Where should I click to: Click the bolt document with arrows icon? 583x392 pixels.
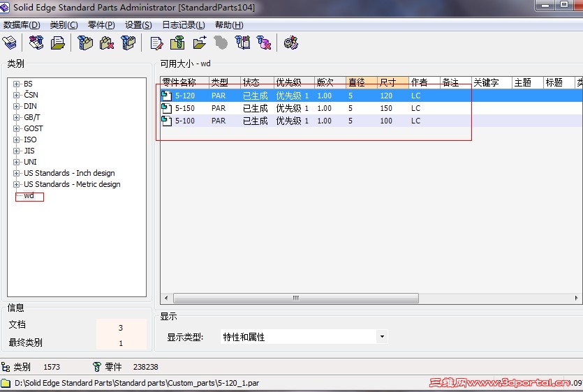pyautogui.click(x=242, y=43)
